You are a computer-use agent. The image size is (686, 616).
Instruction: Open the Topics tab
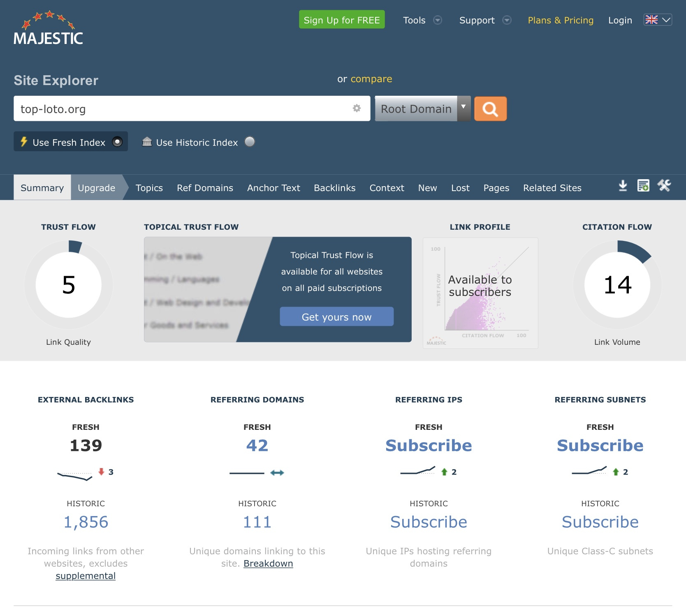pyautogui.click(x=149, y=188)
